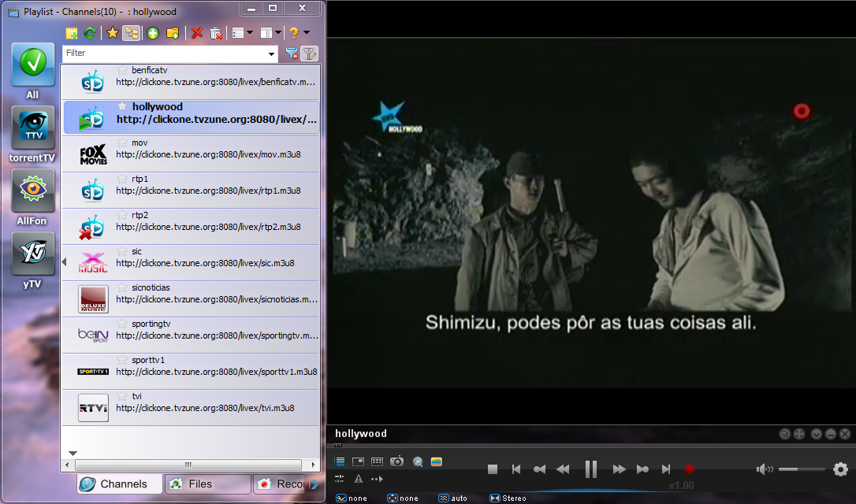This screenshot has height=504, width=856.
Task: Toggle the playlist panel icon in player
Action: pyautogui.click(x=340, y=461)
